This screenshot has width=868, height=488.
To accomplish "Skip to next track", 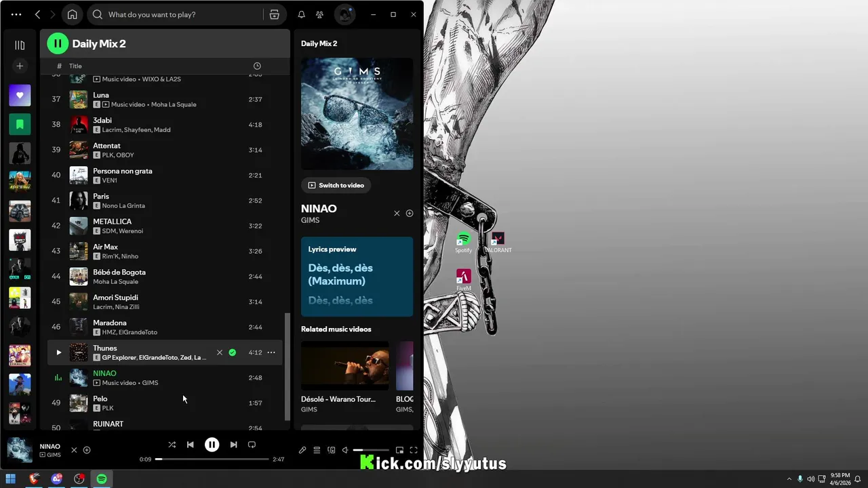I will click(x=233, y=445).
